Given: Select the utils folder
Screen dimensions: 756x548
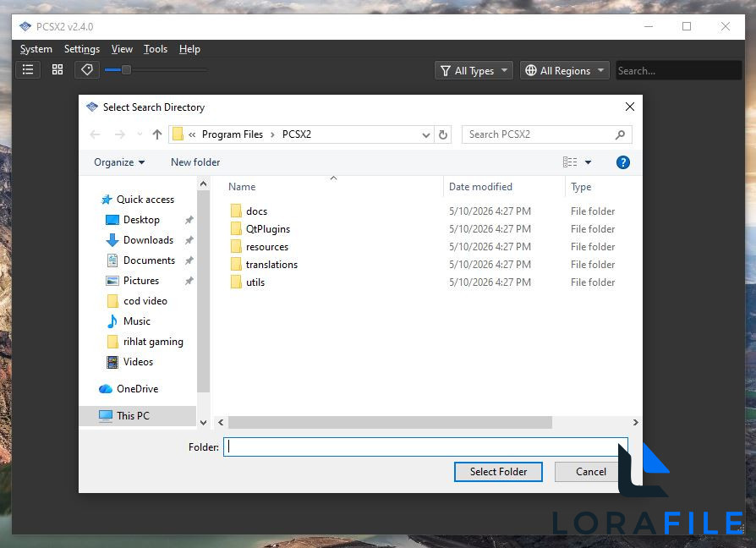Looking at the screenshot, I should click(255, 282).
